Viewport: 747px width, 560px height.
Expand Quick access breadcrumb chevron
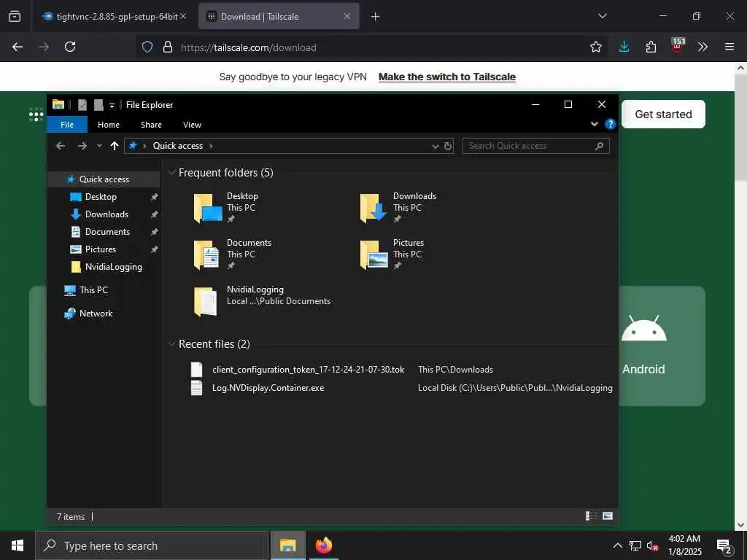coord(211,146)
